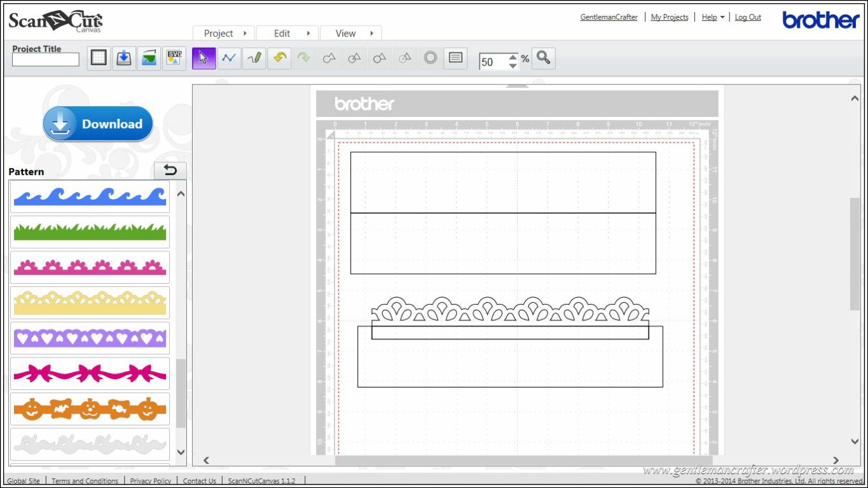
Task: Open the SVG import icon
Action: point(174,58)
